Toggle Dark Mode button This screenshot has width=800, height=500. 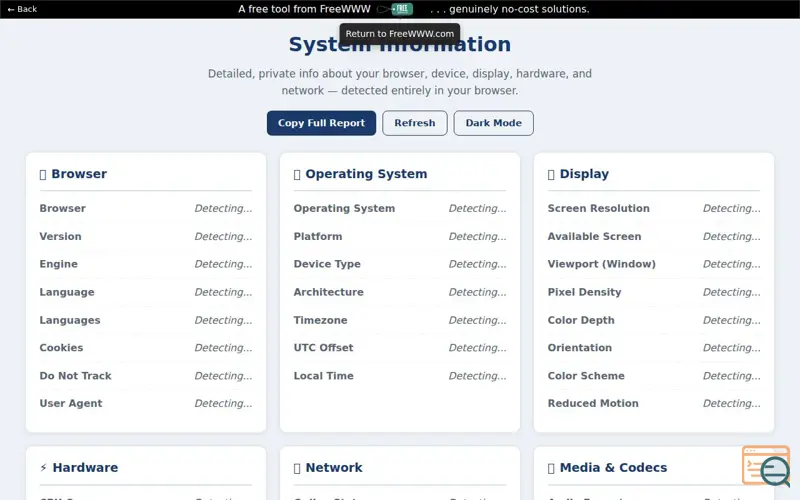click(x=493, y=123)
